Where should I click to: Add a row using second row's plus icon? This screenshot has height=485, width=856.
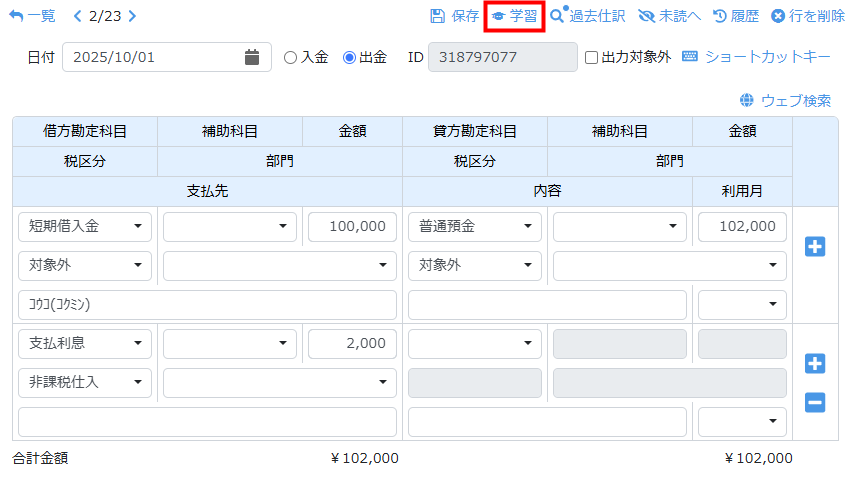point(815,363)
